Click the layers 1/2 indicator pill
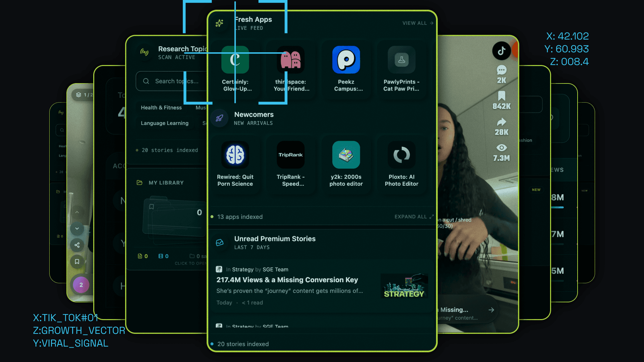644x362 pixels. [x=83, y=95]
